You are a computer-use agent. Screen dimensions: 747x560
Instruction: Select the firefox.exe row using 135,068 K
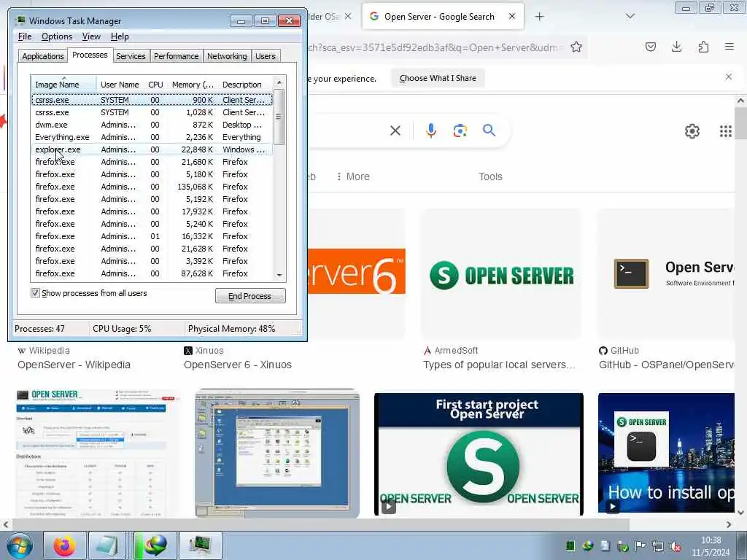[x=152, y=187]
